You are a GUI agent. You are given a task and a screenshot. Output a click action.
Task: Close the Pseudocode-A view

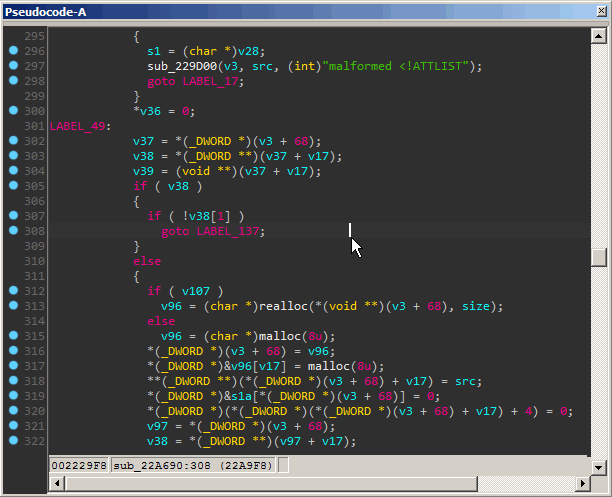tap(599, 10)
